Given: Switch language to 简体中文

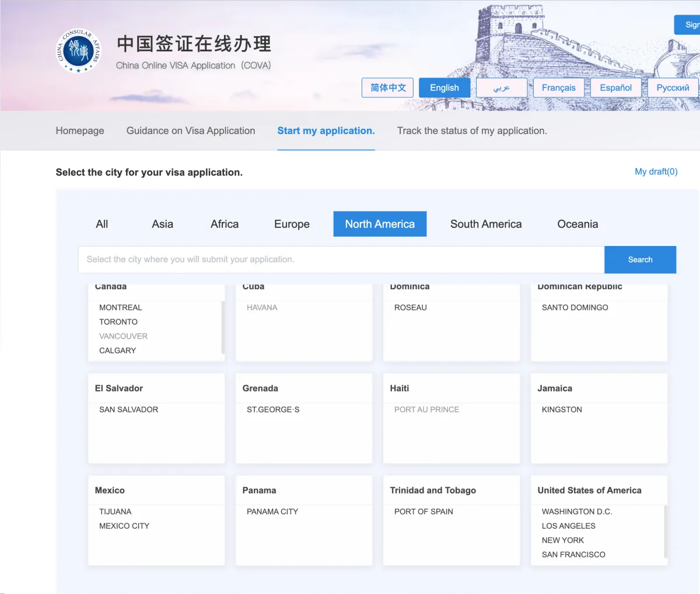Looking at the screenshot, I should click(x=387, y=87).
